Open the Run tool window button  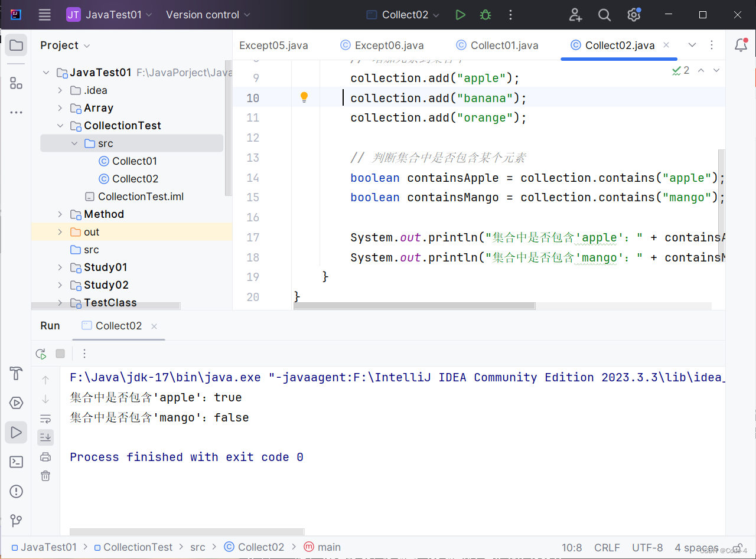tap(17, 433)
